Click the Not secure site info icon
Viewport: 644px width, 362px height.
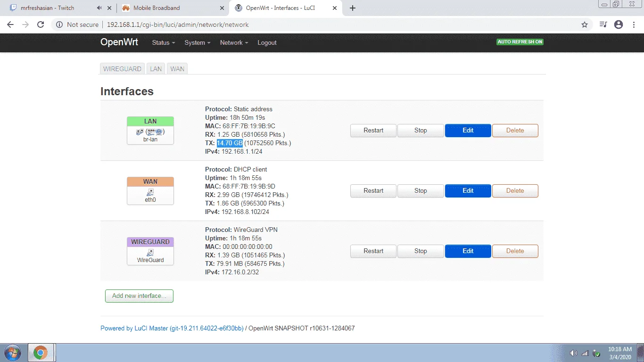pyautogui.click(x=59, y=25)
